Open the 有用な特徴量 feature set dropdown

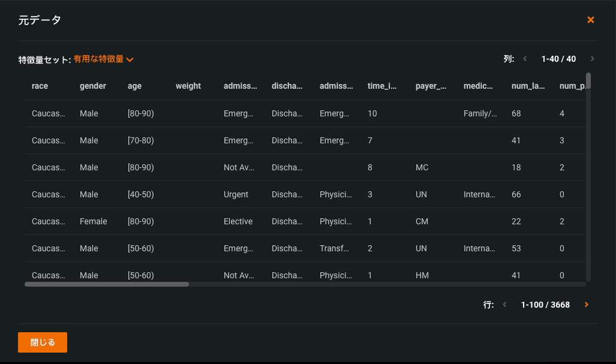click(103, 59)
